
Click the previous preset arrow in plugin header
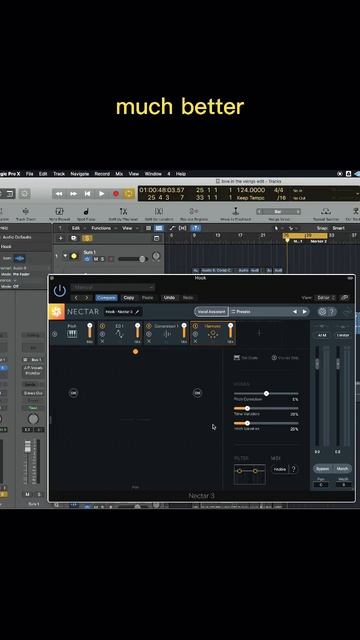pyautogui.click(x=76, y=298)
